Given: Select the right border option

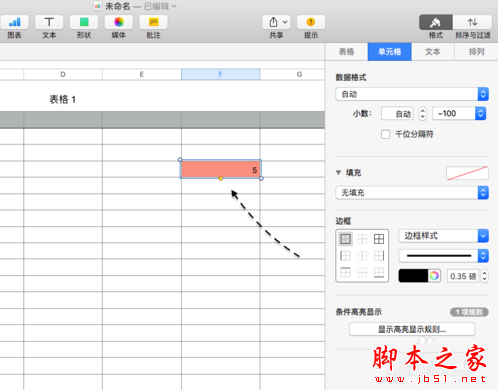Looking at the screenshot, I should click(x=379, y=256).
